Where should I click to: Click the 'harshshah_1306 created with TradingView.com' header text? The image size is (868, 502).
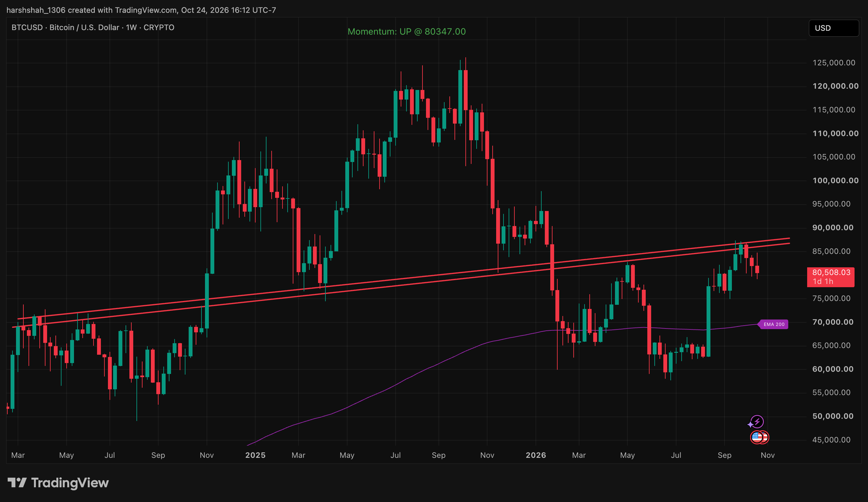[92, 10]
